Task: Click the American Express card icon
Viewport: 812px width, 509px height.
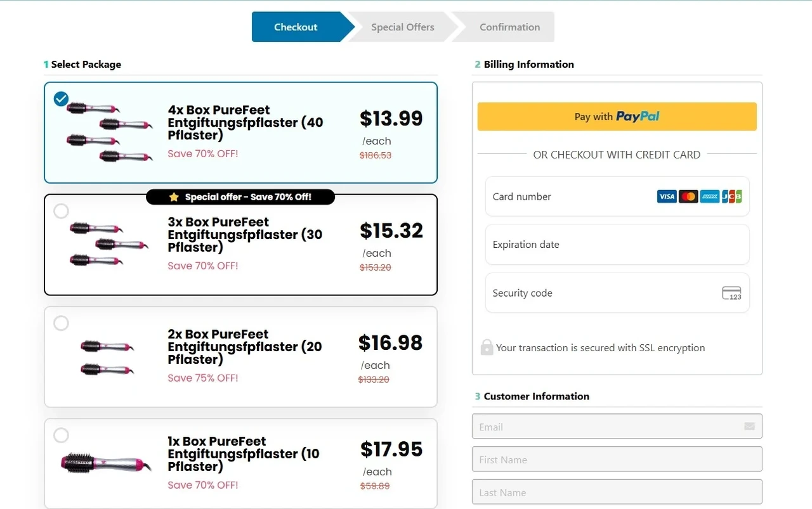Action: [x=710, y=197]
